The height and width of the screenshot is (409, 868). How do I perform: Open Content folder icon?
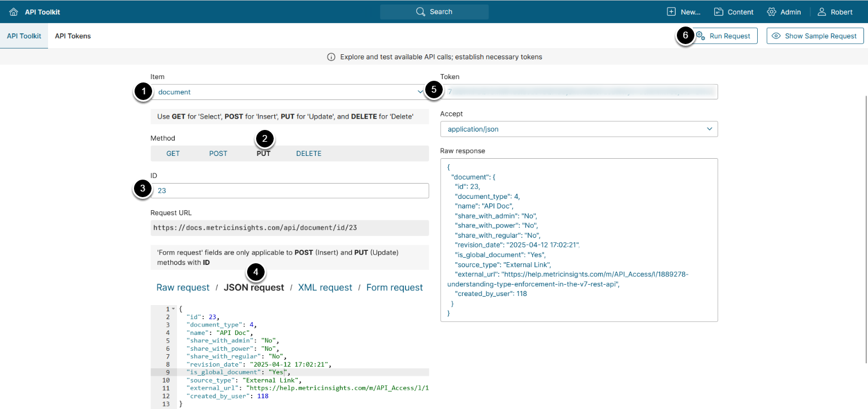click(719, 12)
